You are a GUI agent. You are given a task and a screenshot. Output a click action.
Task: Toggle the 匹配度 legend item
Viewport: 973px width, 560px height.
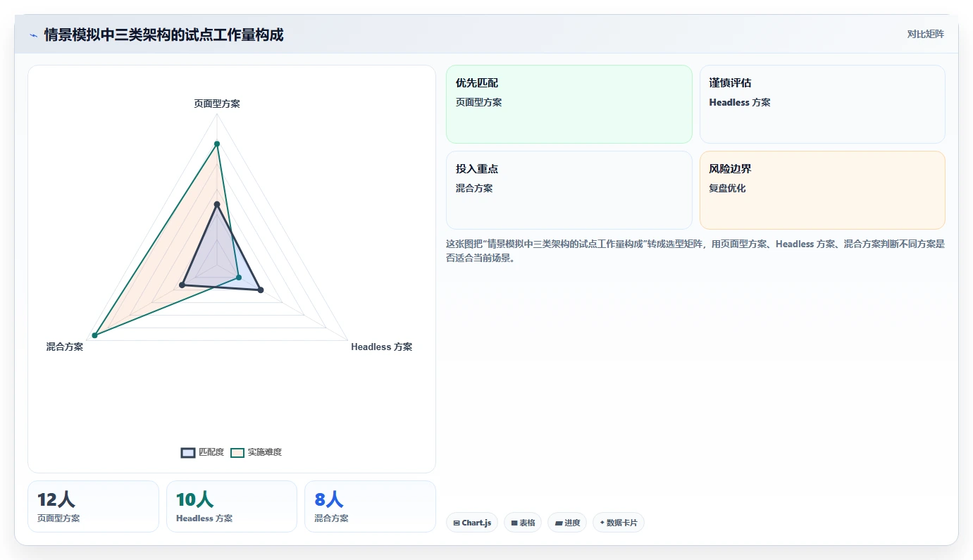(x=202, y=452)
